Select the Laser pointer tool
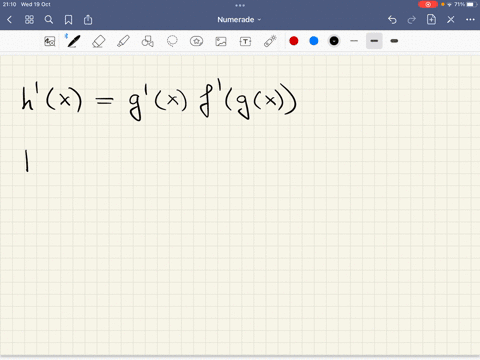Viewport: 480px width, 360px height. coord(270,41)
